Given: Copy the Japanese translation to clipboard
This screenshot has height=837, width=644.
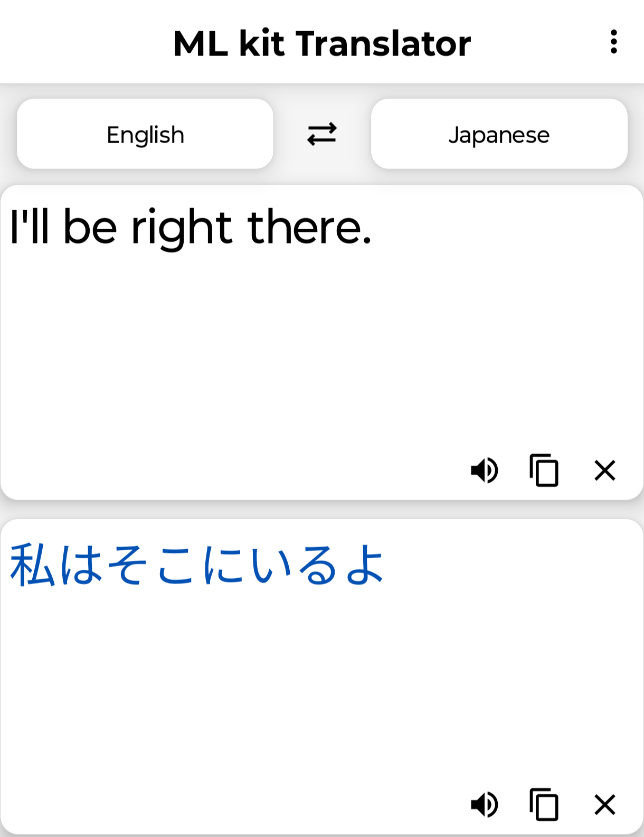Looking at the screenshot, I should point(544,805).
